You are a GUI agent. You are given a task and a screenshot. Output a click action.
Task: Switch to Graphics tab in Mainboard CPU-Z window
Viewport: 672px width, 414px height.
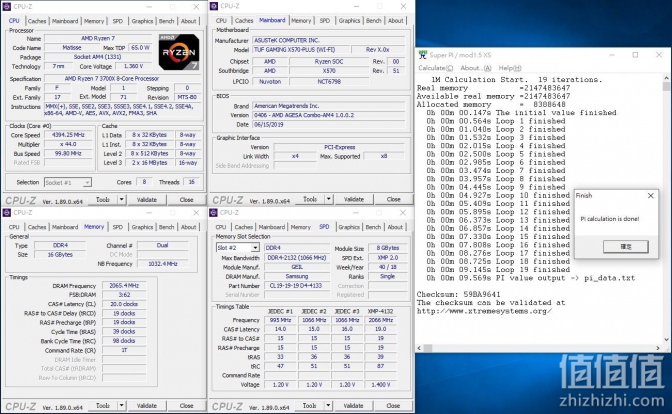click(x=349, y=21)
